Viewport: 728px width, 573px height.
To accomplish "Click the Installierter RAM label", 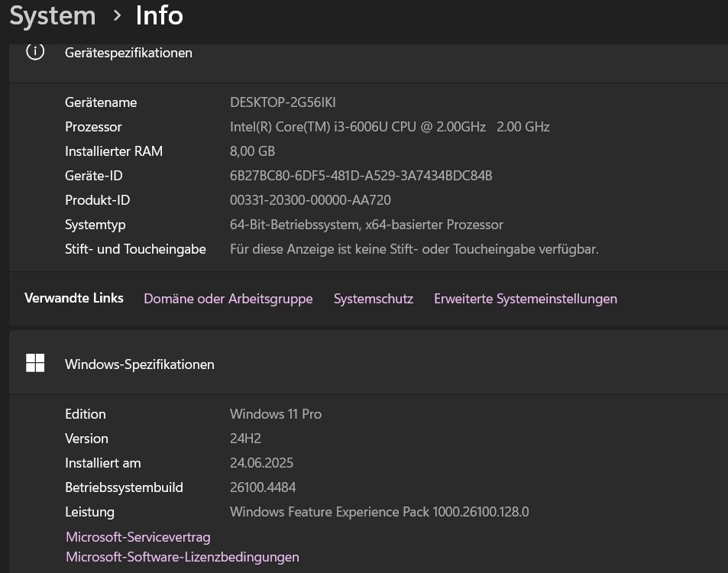I will tap(114, 151).
